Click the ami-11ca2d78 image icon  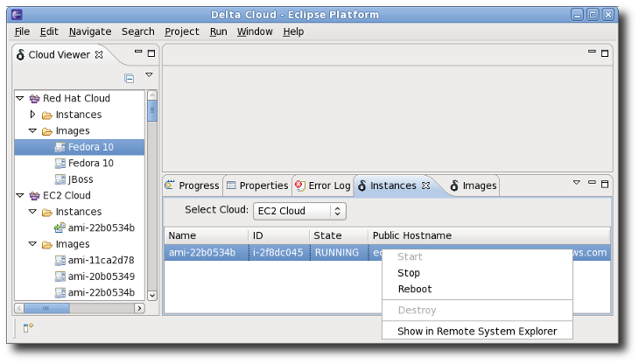(x=60, y=260)
